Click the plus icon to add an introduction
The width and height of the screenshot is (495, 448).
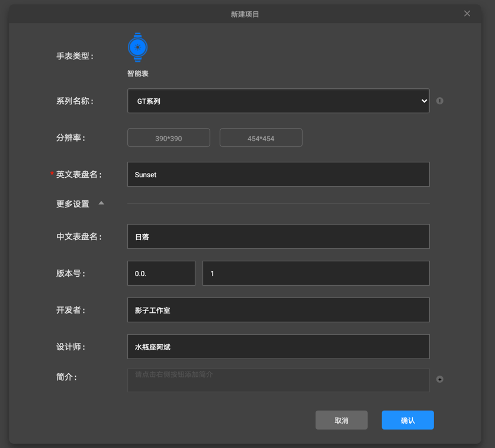(439, 379)
